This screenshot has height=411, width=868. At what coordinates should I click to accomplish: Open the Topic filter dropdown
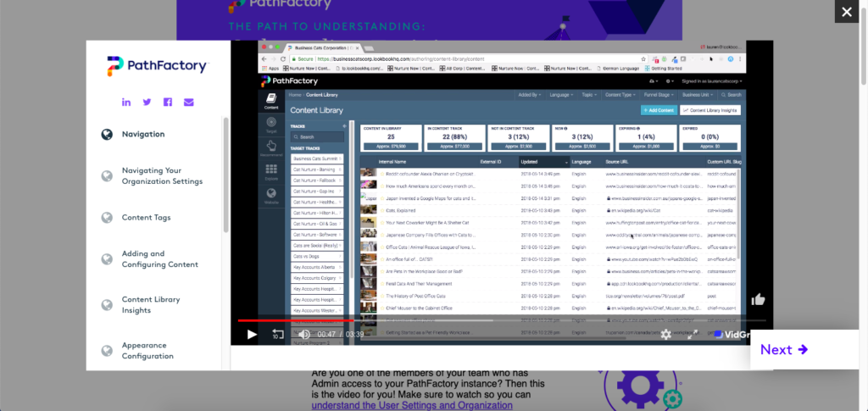[x=589, y=95]
